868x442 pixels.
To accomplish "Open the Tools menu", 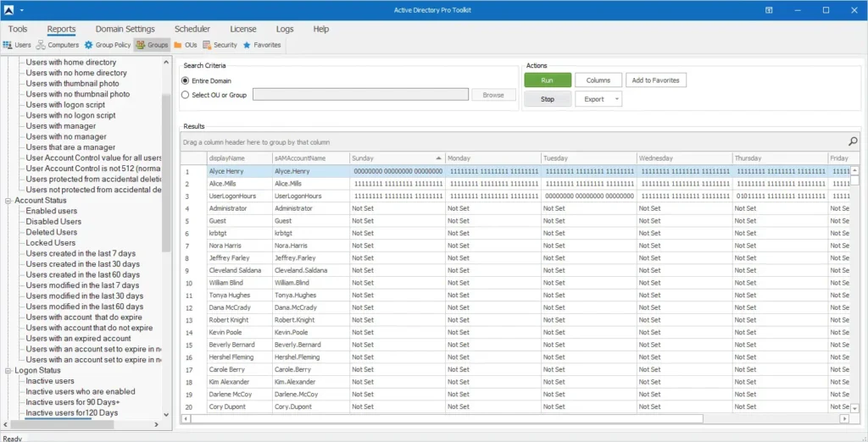I will point(18,29).
